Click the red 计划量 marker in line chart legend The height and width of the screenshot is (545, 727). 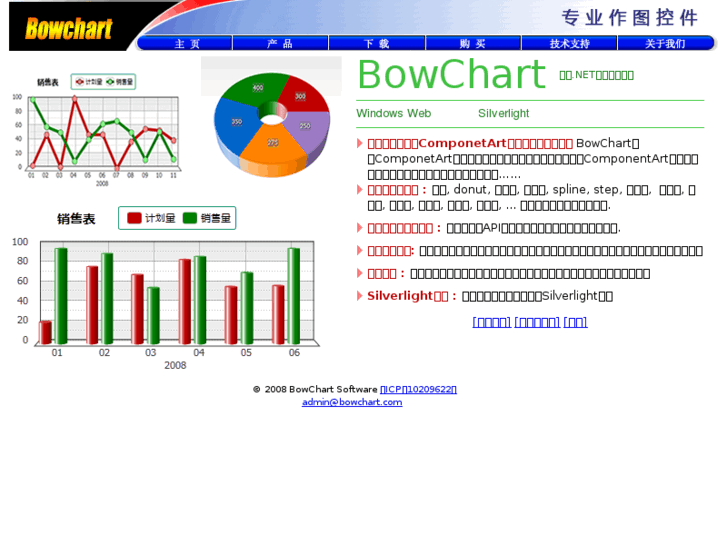click(x=80, y=82)
